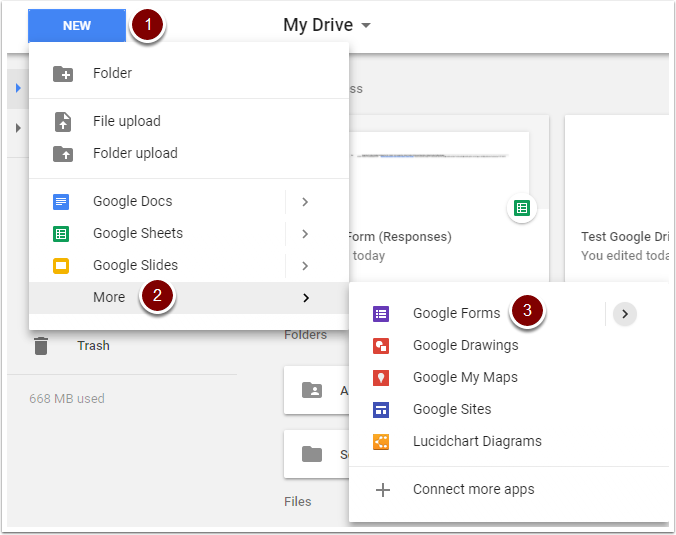
Task: Expand the Google Sheets submenu chevron
Action: [x=305, y=234]
